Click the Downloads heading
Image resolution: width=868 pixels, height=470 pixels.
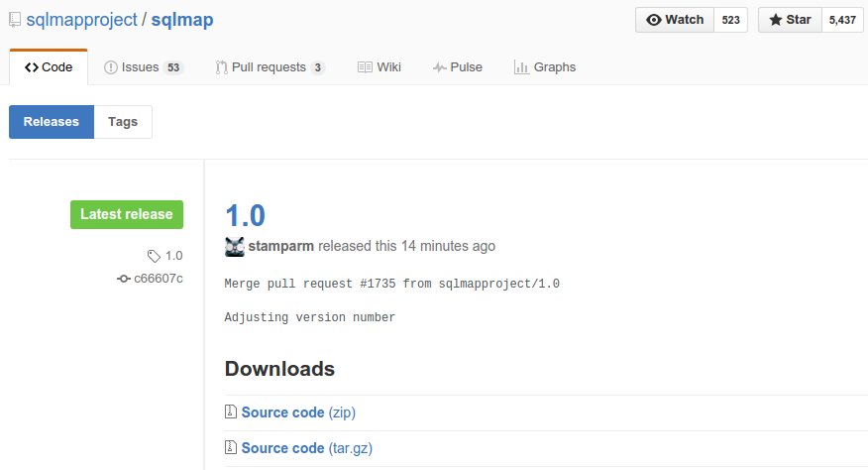pos(279,369)
